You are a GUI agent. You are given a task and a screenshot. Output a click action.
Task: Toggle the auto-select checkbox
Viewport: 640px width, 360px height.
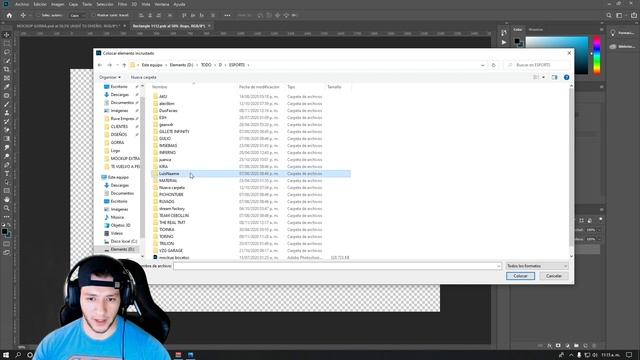tap(38, 15)
